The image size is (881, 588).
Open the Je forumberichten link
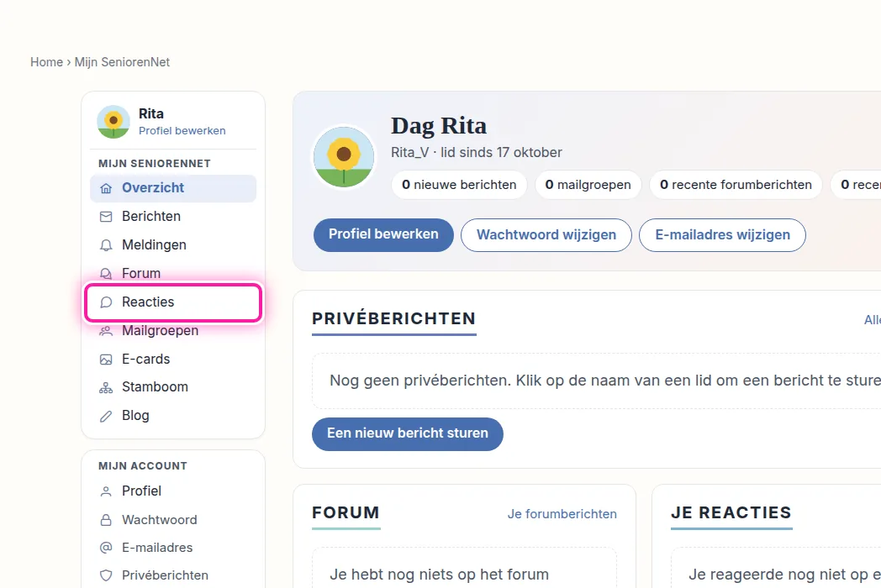562,514
